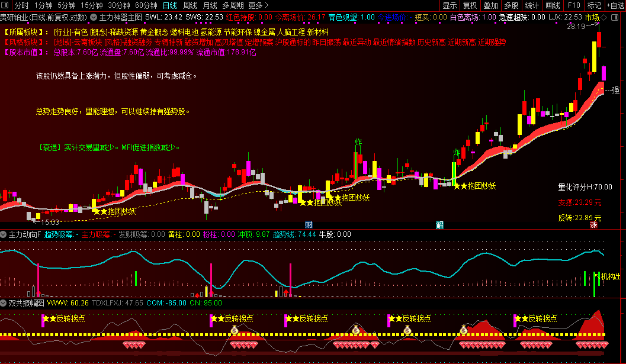Viewport: 626px width, 364px height.
Task: Expand the 主力动向F indicator dropdown
Action: [3, 234]
